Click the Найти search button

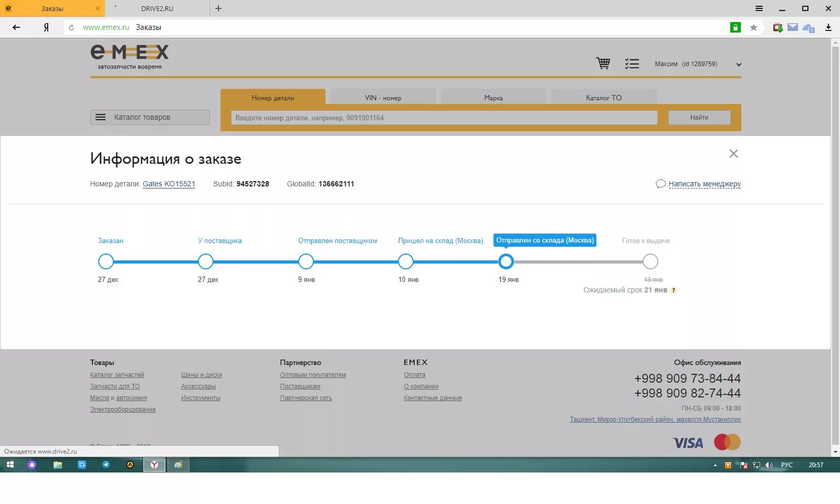point(699,118)
